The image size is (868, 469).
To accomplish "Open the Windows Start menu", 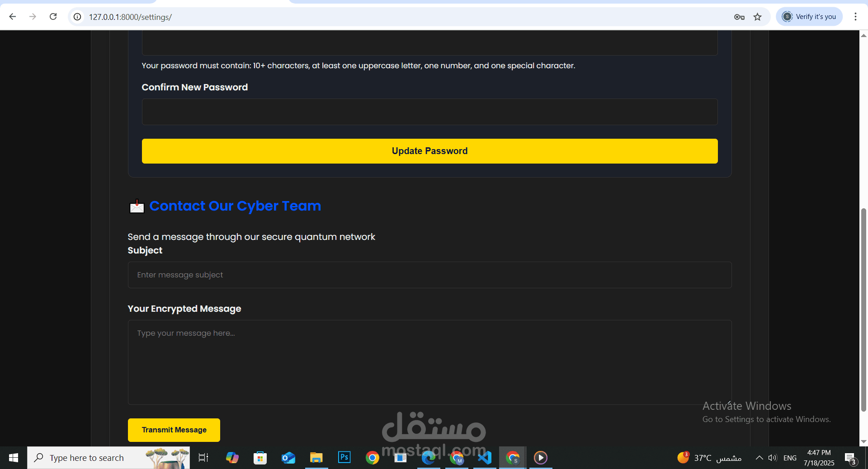I will 14,458.
